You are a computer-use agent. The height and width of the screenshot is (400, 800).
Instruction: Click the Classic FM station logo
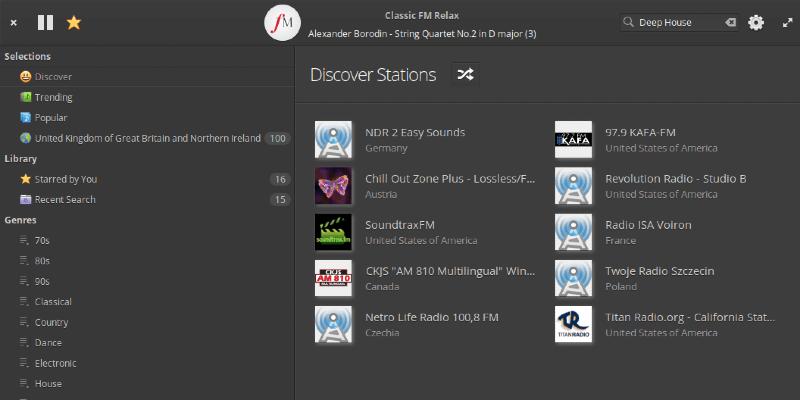(283, 22)
